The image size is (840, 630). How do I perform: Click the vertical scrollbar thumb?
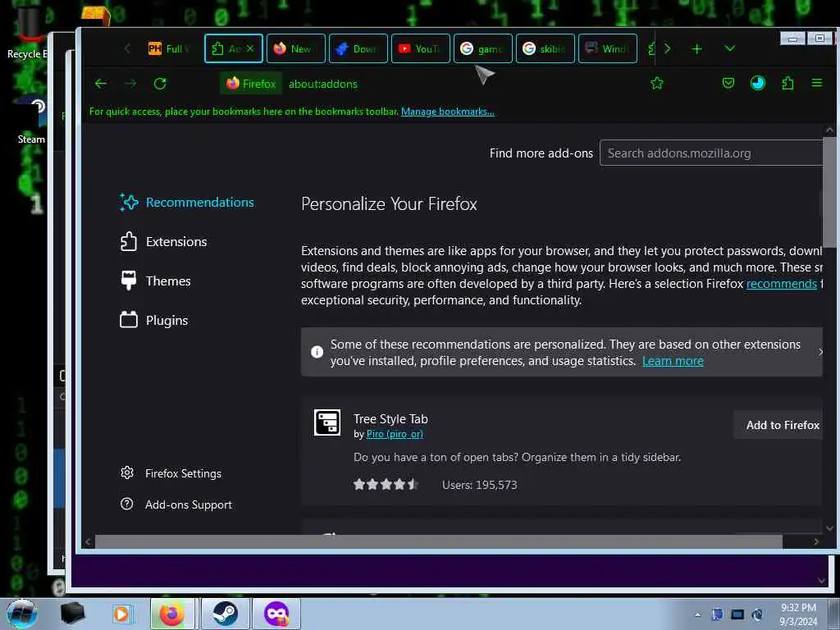tap(829, 192)
